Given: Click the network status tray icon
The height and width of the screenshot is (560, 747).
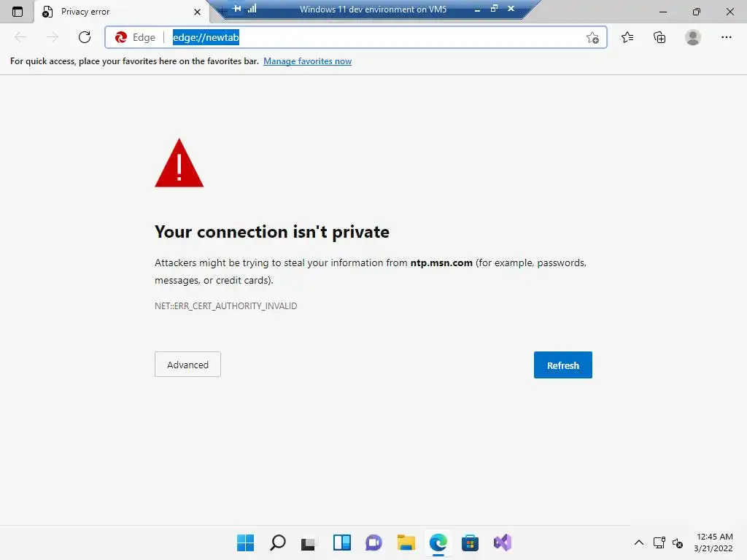Looking at the screenshot, I should coord(659,542).
